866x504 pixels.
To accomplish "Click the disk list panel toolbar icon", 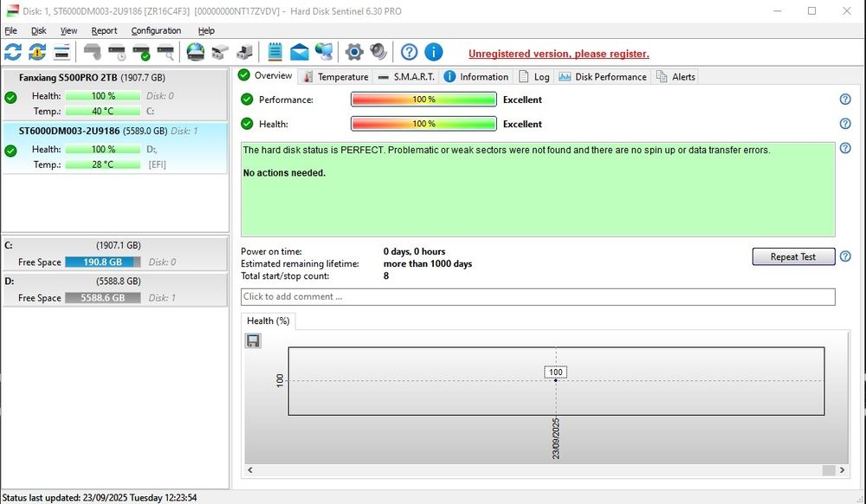I will pyautogui.click(x=61, y=53).
